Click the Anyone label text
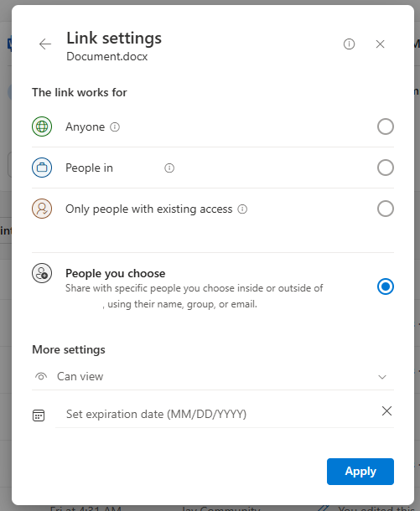 [x=86, y=126]
